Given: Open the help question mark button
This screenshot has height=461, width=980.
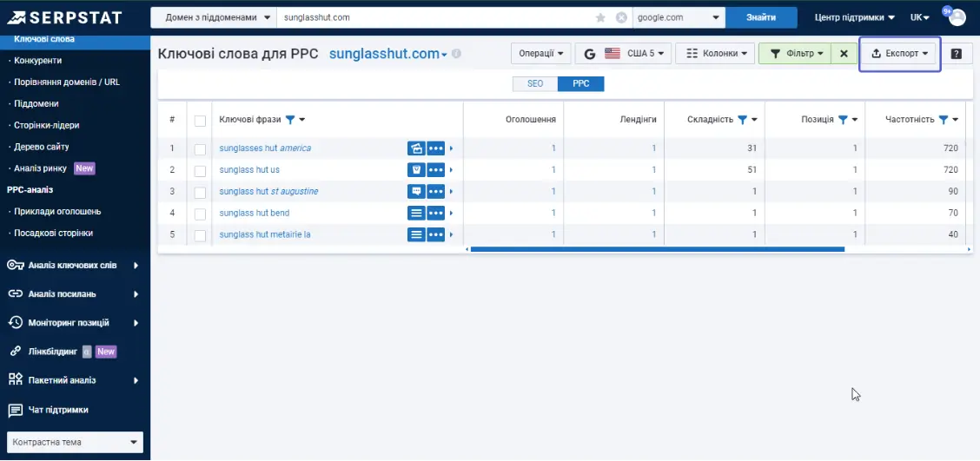Looking at the screenshot, I should [x=956, y=54].
